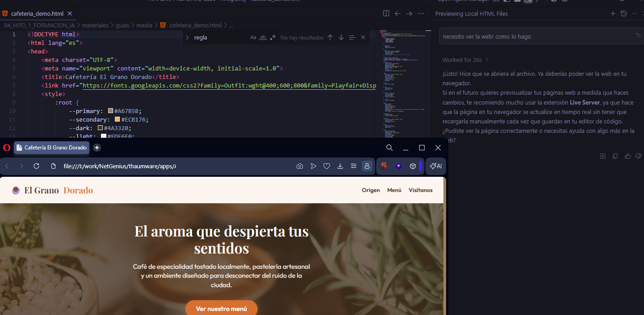Take a snapshot with Opera's camera tool

point(300,166)
